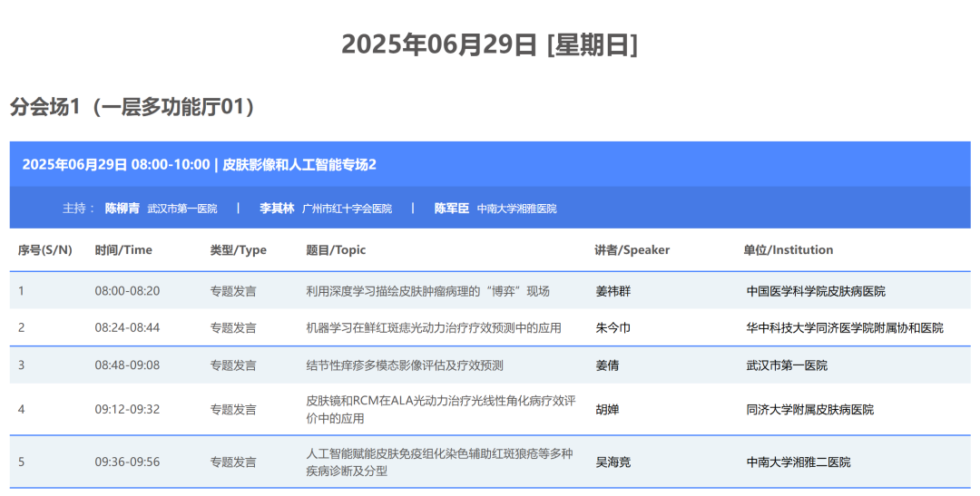Click 专题发言 in the 09:12-09:32 row
The image size is (980, 496).
233,409
